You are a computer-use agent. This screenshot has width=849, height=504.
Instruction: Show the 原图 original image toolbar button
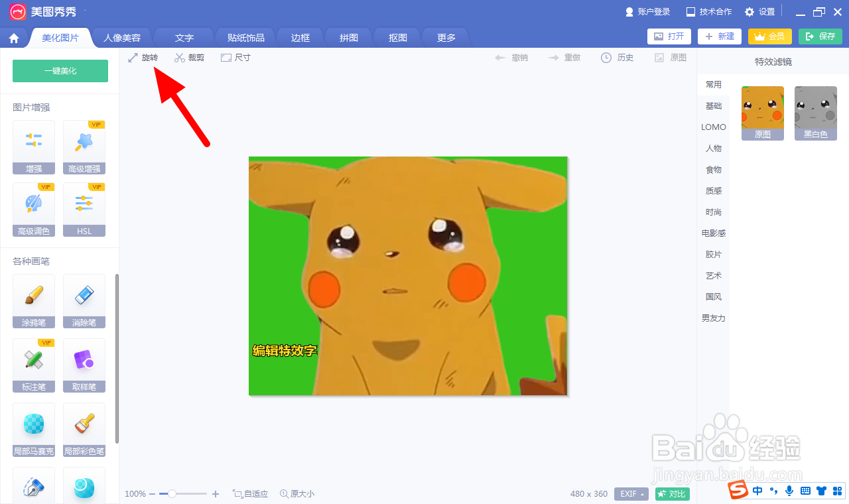(671, 58)
